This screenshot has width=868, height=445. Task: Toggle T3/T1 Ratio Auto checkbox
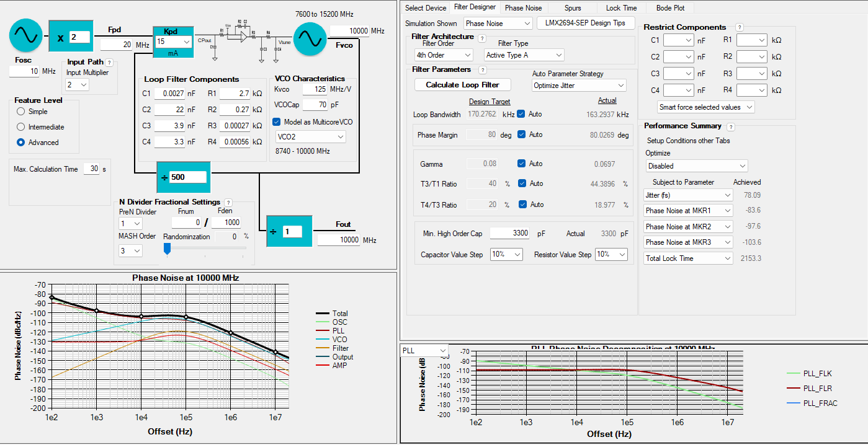tap(521, 183)
